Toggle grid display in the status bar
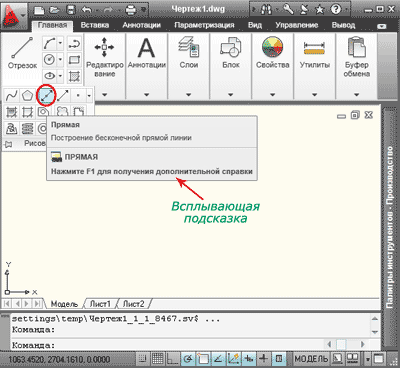The width and height of the screenshot is (400, 368). pyautogui.click(x=157, y=359)
